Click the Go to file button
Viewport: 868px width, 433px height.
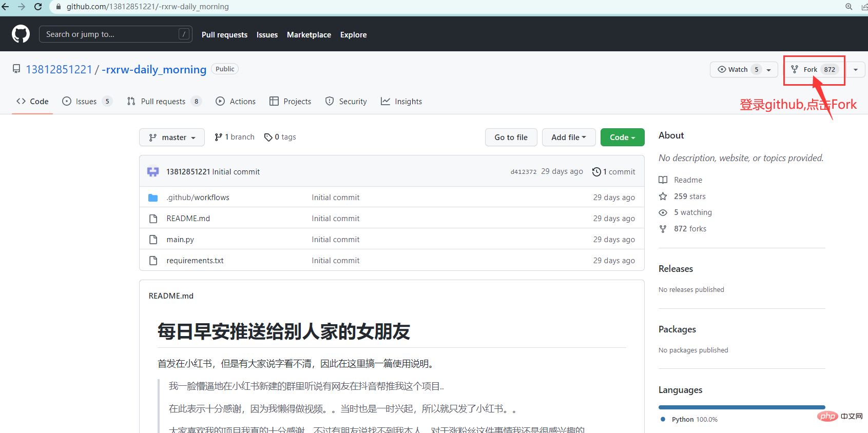pos(511,137)
